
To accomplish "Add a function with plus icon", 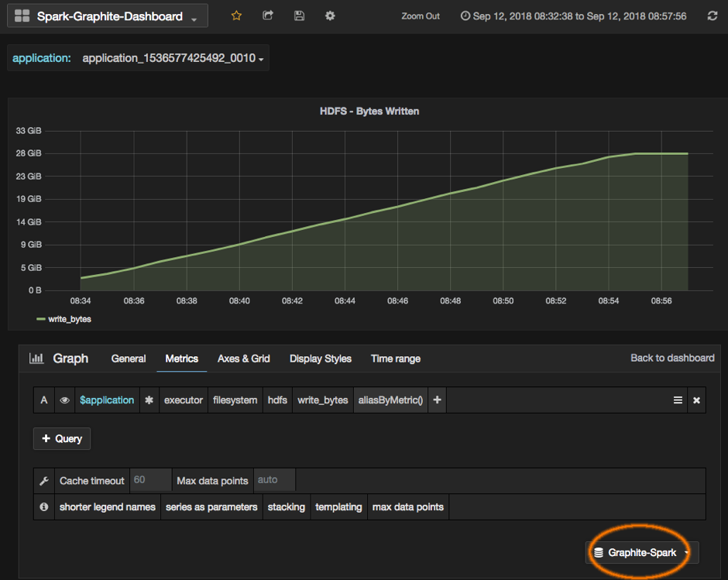I will click(438, 400).
